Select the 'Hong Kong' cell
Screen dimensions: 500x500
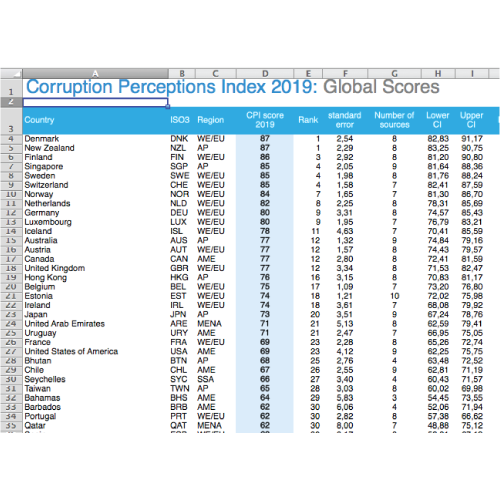click(x=95, y=277)
